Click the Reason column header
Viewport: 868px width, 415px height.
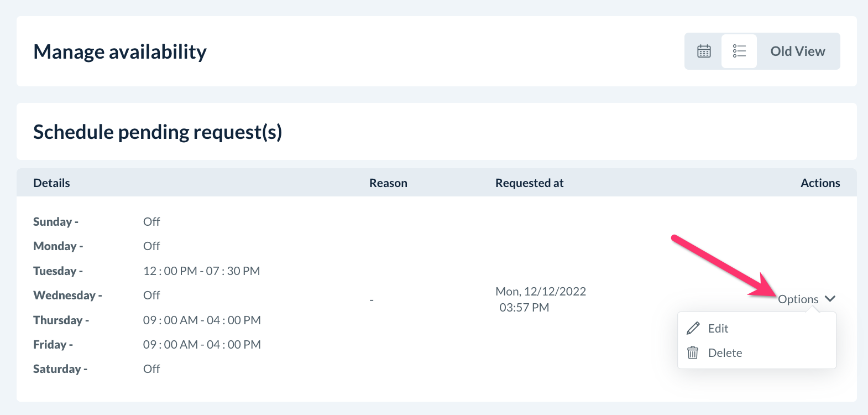(388, 183)
